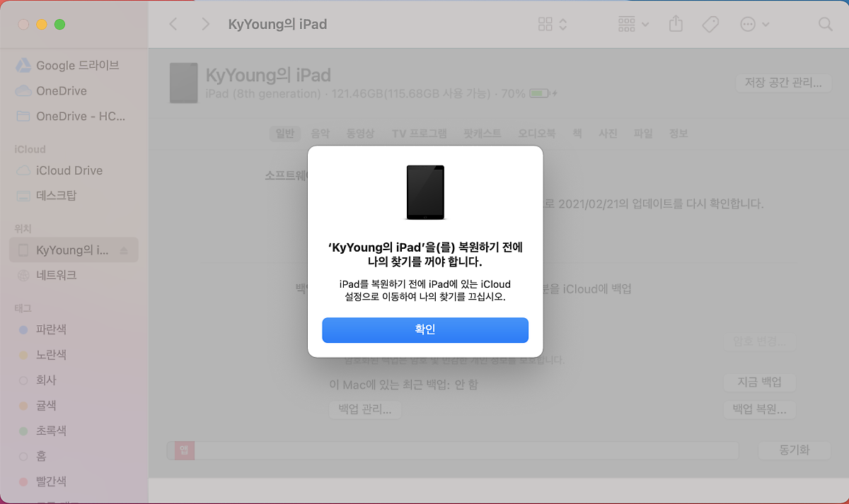Select KyYoung의 iPad device in sidebar
Viewport: 849px width, 504px height.
point(74,250)
